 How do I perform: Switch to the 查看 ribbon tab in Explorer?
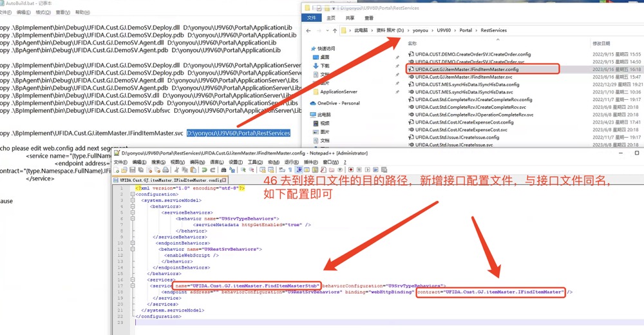tap(372, 18)
